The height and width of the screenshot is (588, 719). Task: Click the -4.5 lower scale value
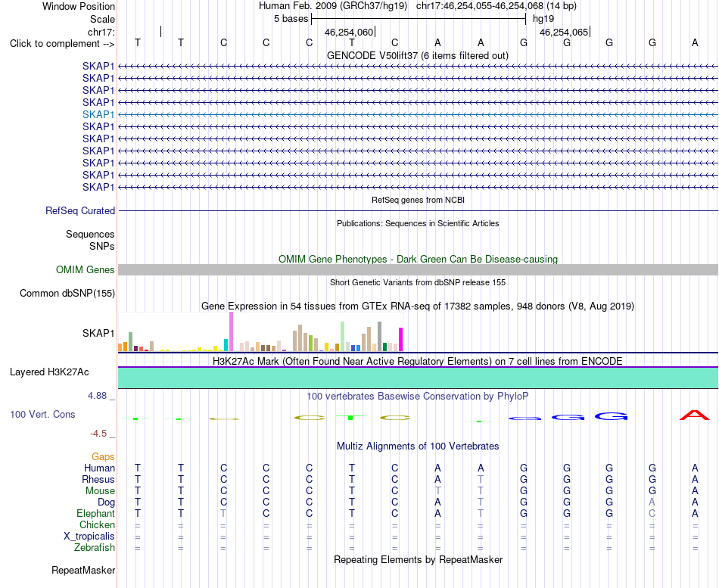tap(98, 434)
